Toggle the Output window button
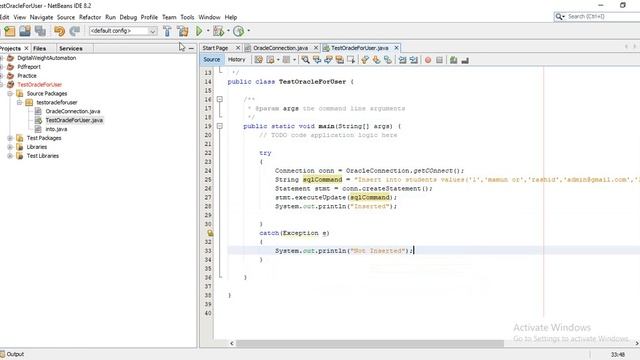This screenshot has height=360, width=640. click(12, 354)
